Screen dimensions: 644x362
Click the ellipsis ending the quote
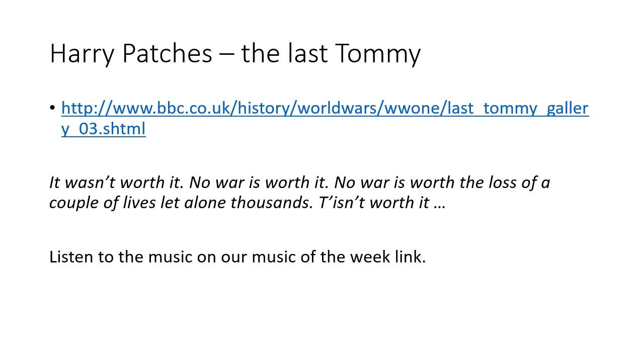coord(439,204)
